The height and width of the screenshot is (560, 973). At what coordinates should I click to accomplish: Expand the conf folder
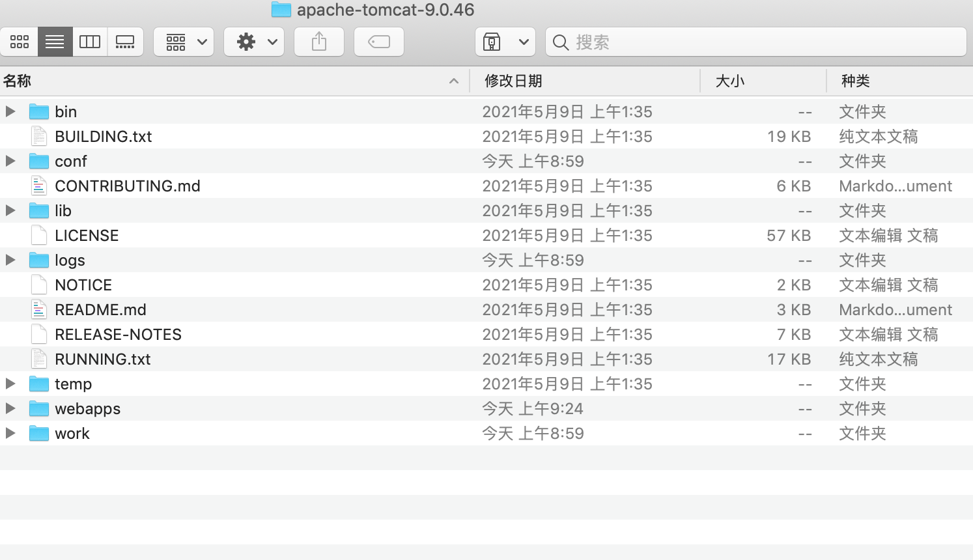10,161
